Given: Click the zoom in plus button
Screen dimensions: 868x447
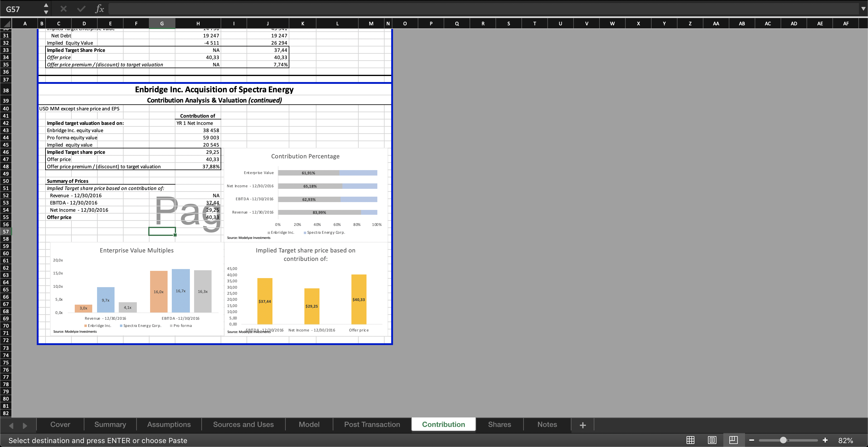Looking at the screenshot, I should [825, 440].
